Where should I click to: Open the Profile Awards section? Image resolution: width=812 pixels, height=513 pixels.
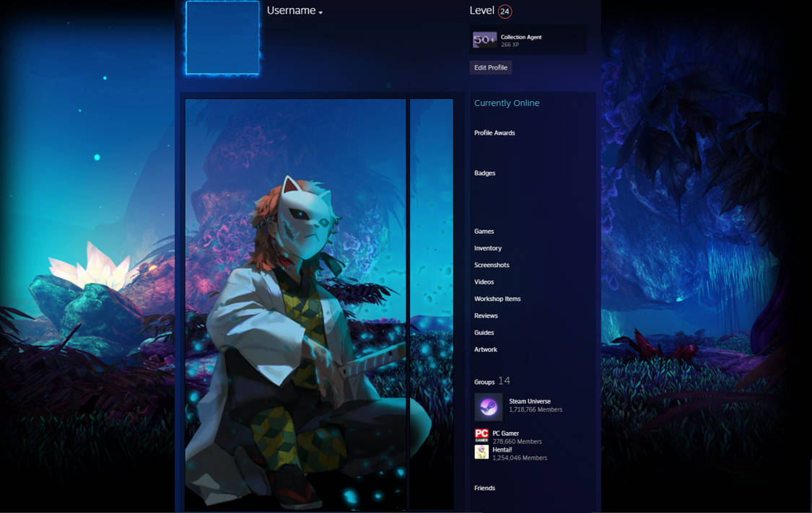point(494,133)
